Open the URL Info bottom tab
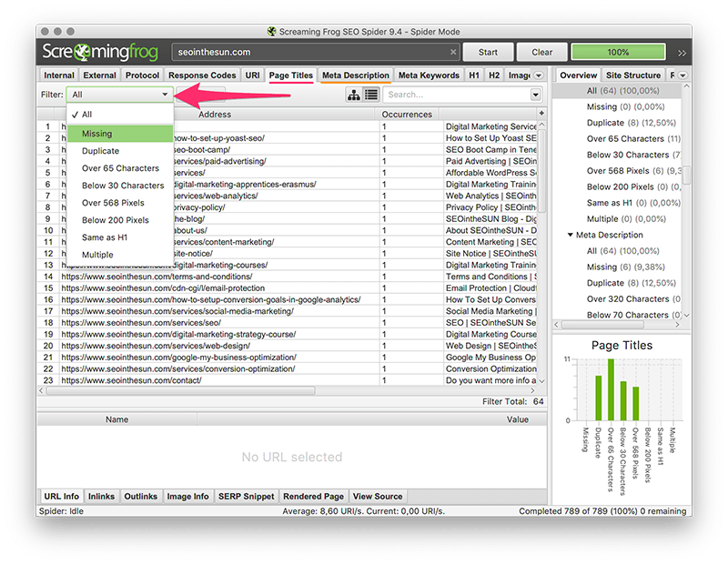The height and width of the screenshot is (564, 728). [x=61, y=496]
